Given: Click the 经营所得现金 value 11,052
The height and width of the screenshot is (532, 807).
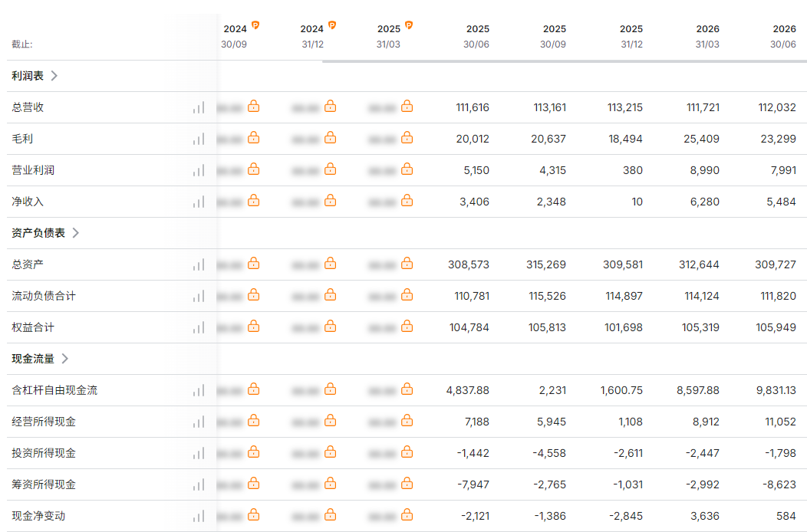Looking at the screenshot, I should (780, 422).
